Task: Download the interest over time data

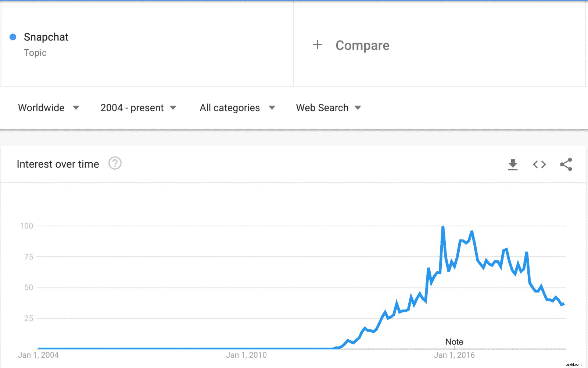Action: coord(513,164)
